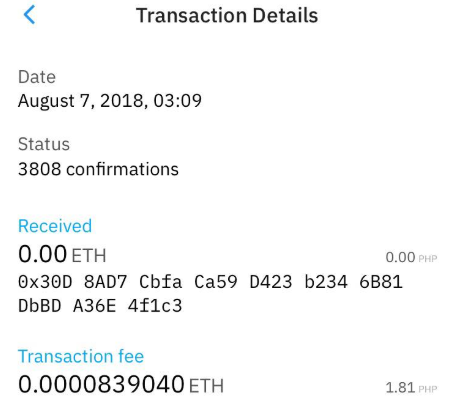The height and width of the screenshot is (412, 455).
Task: Tap the 0.00 PHP received value
Action: click(411, 257)
